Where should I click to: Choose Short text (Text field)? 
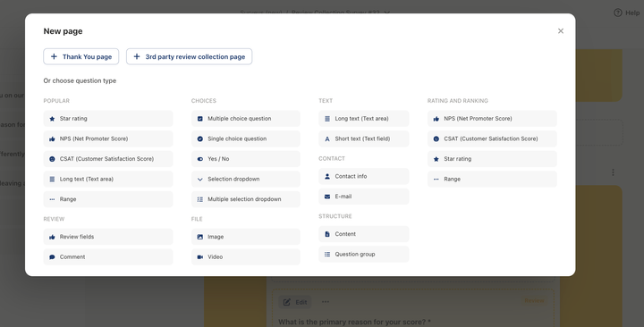tap(364, 138)
